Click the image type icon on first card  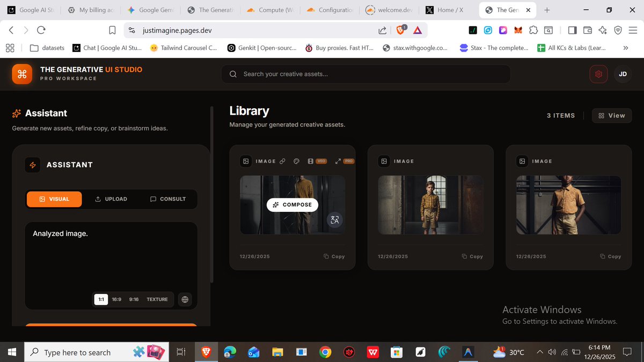pos(246,161)
